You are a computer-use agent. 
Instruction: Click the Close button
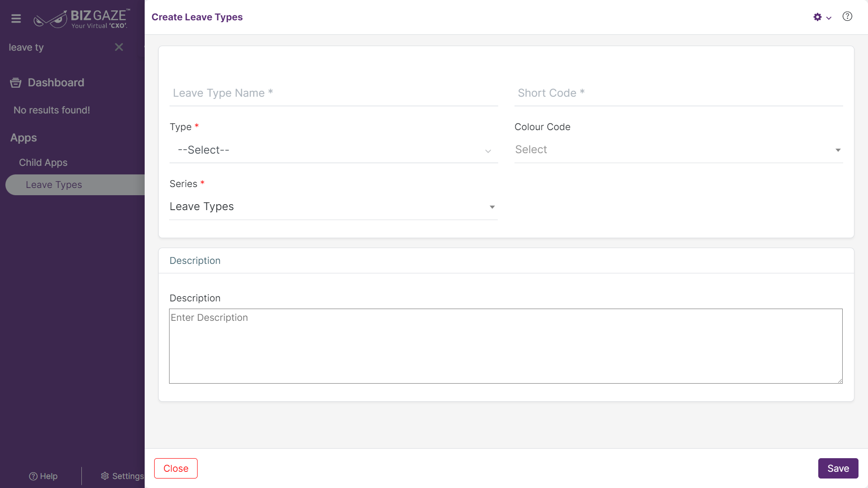point(176,469)
